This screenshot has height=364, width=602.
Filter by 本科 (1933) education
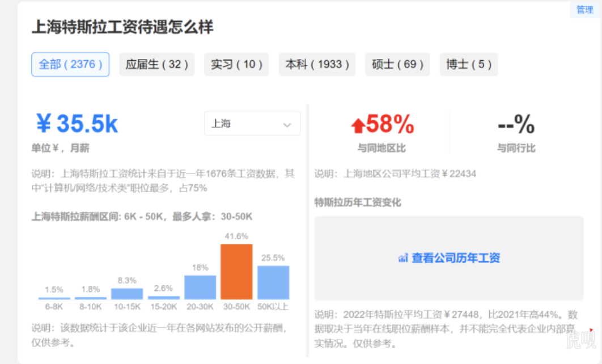point(317,65)
